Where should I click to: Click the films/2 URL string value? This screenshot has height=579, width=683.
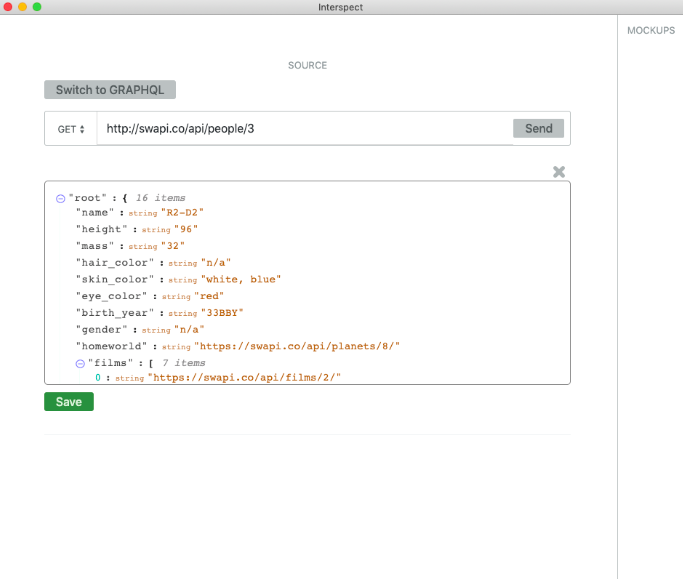click(244, 378)
